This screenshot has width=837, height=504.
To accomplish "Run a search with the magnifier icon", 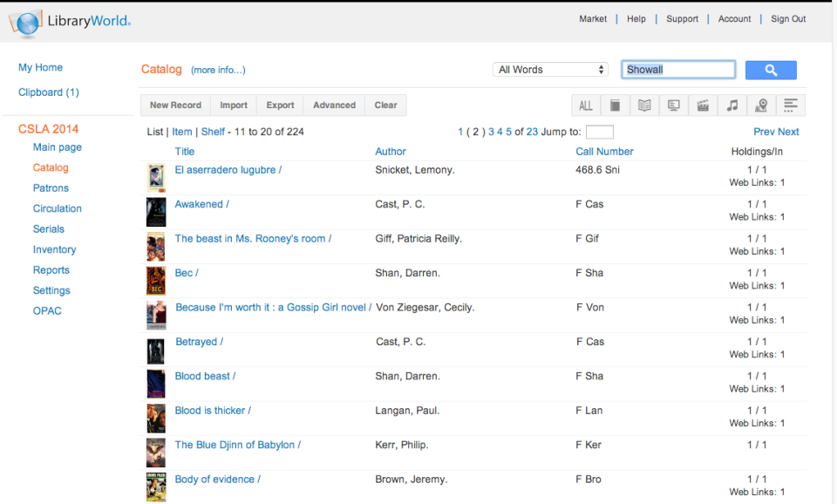I will [x=771, y=70].
